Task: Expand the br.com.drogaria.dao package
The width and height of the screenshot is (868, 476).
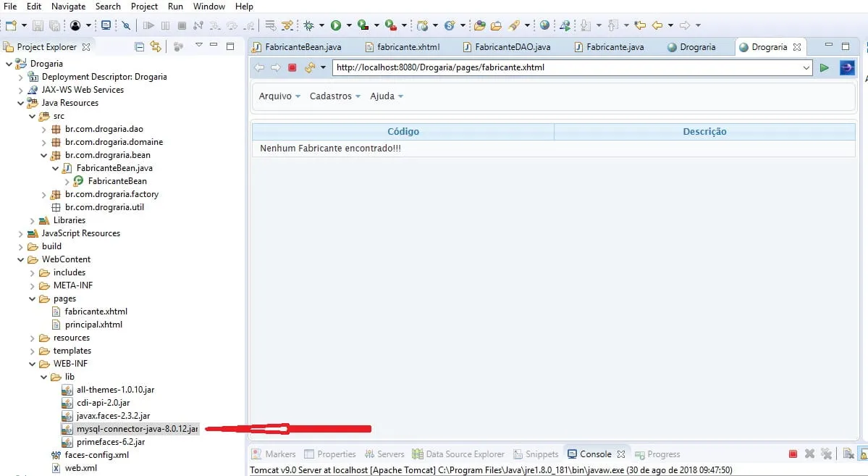Action: tap(43, 129)
